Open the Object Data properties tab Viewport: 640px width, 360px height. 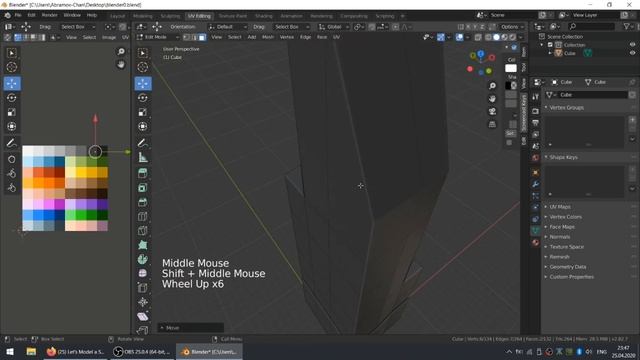536,231
